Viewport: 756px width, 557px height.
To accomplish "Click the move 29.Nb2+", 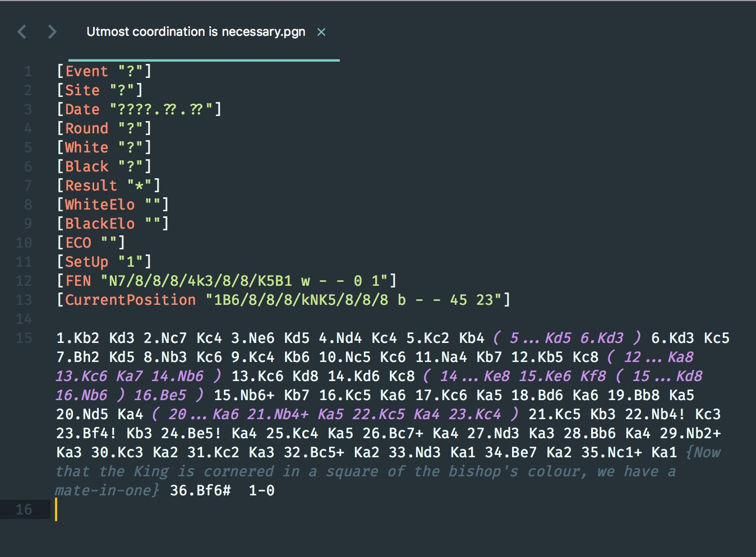I will [x=690, y=433].
